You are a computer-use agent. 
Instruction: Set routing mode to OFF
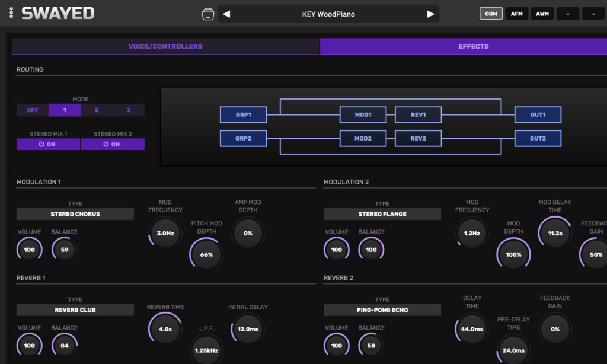tap(32, 110)
